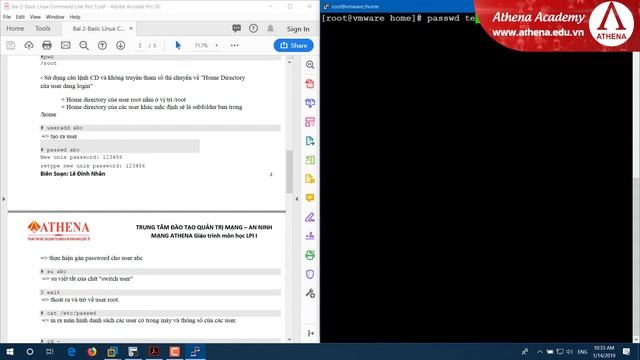Open the yellow file tool icon
Image resolution: width=640 pixels, height=360 pixels.
310,179
